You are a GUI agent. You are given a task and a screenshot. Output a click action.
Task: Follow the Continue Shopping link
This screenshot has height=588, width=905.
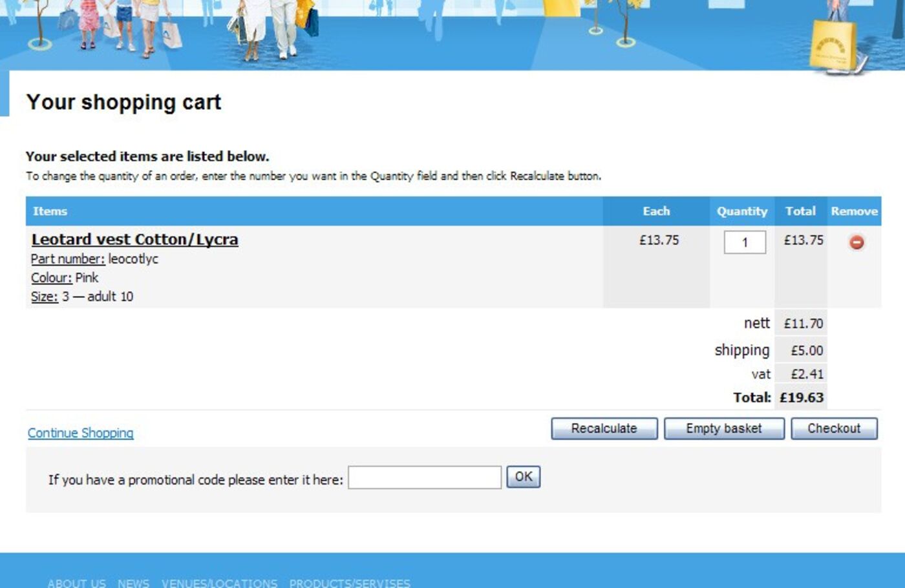(80, 433)
